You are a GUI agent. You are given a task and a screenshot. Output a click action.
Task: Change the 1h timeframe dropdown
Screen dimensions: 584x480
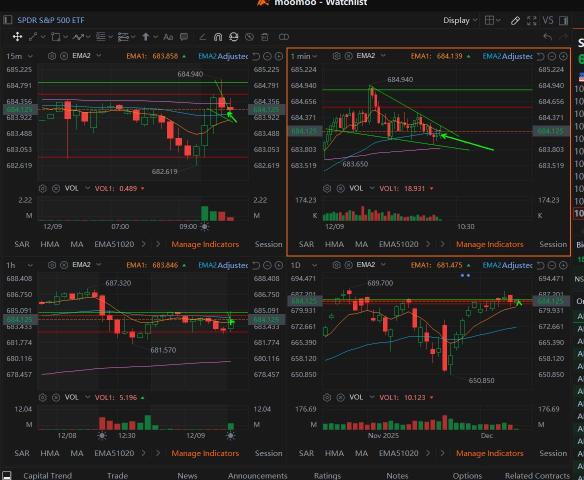pyautogui.click(x=19, y=265)
